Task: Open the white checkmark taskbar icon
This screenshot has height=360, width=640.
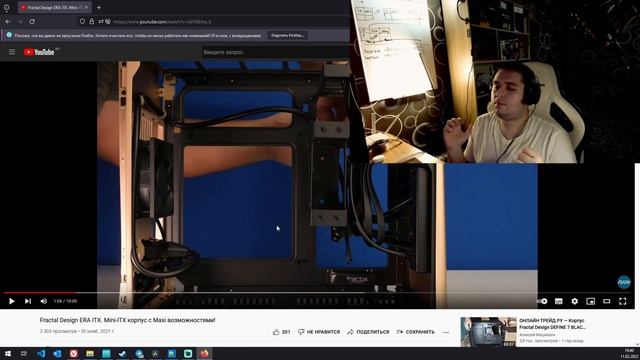Action: (122, 353)
